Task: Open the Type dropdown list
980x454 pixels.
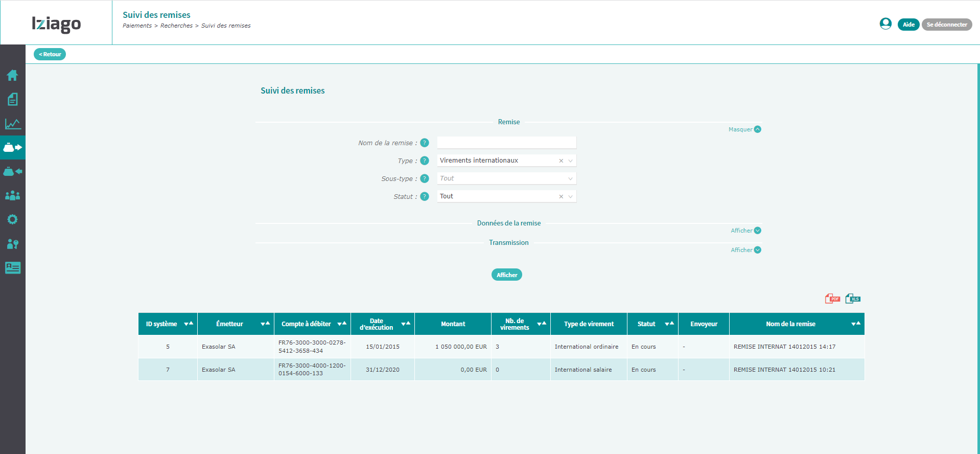Action: [570, 161]
